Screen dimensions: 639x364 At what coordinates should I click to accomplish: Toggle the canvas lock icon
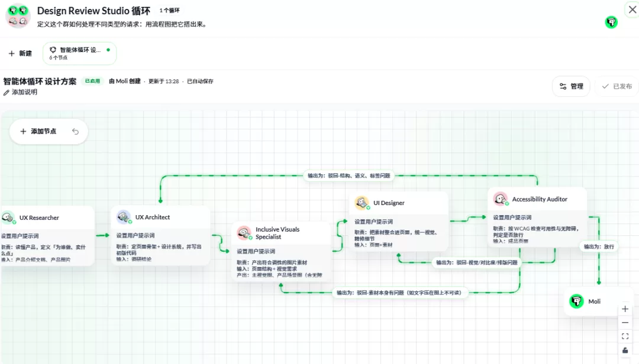[625, 350]
